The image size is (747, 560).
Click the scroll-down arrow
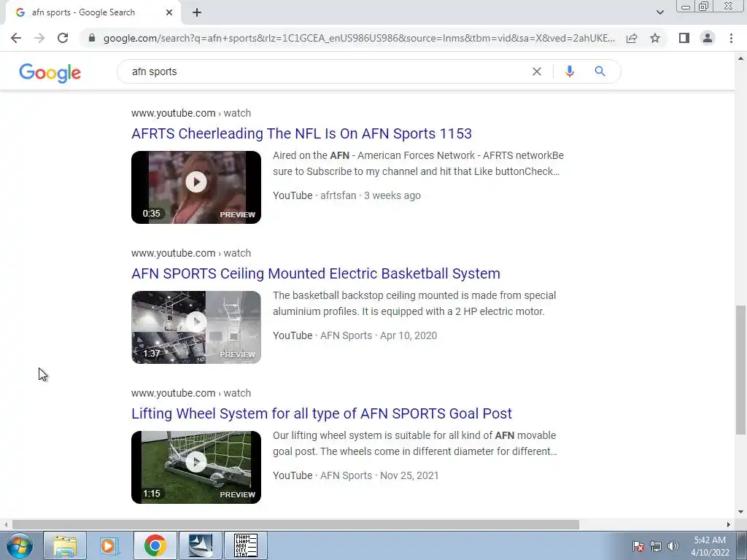click(x=740, y=512)
